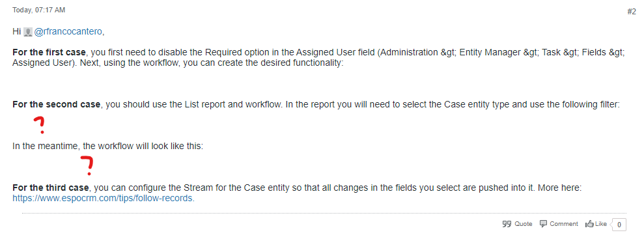Click the "In the meantime" workflow sentence
This screenshot has height=237, width=644.
coord(107,146)
